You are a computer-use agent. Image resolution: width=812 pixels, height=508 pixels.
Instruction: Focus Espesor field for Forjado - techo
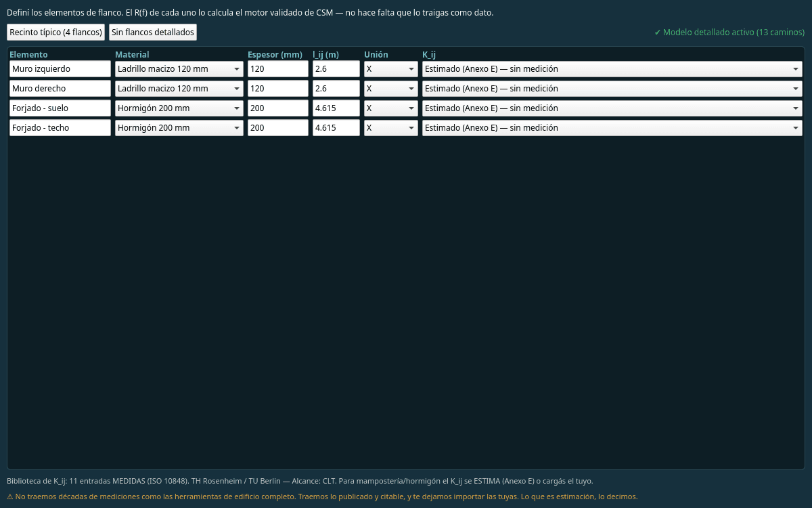click(278, 127)
